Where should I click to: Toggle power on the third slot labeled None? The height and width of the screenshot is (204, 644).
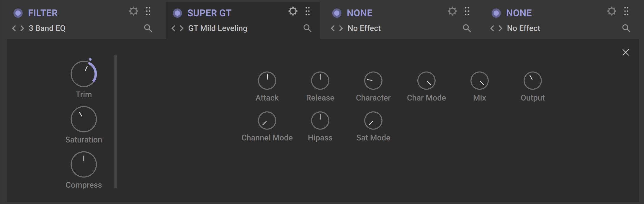337,13
